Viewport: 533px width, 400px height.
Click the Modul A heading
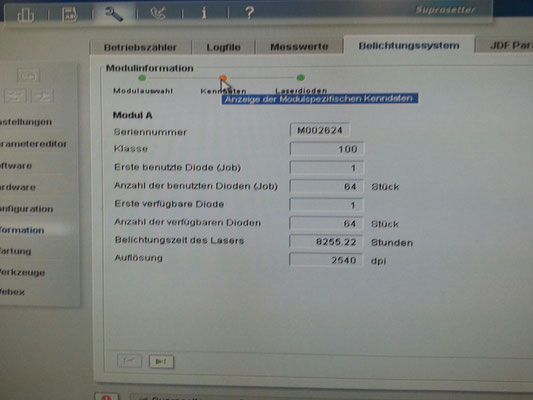coord(132,115)
